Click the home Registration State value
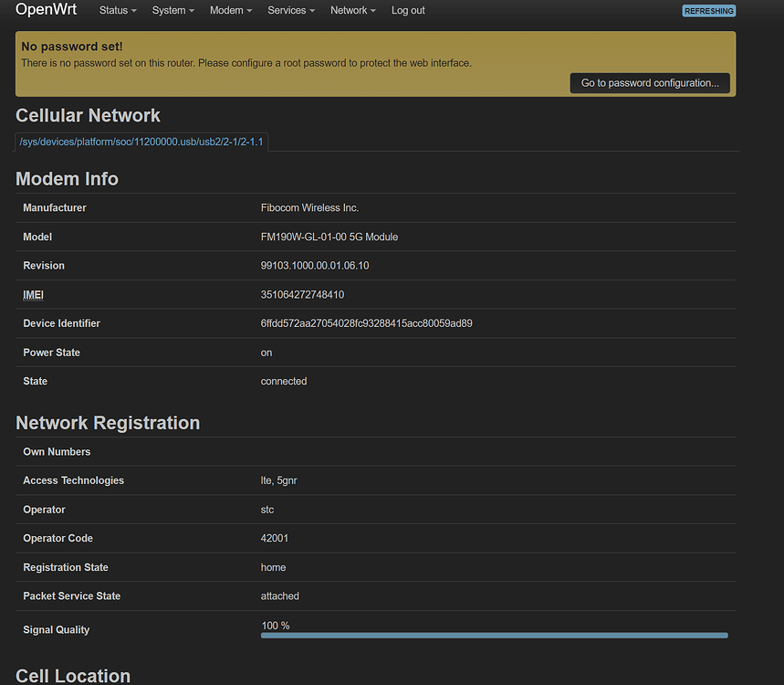784x685 pixels. pos(273,567)
